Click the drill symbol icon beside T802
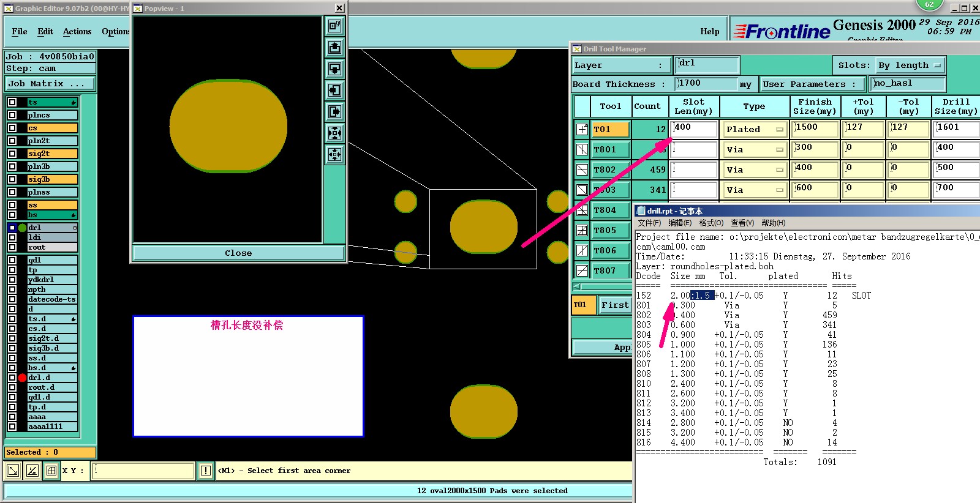 click(x=582, y=170)
